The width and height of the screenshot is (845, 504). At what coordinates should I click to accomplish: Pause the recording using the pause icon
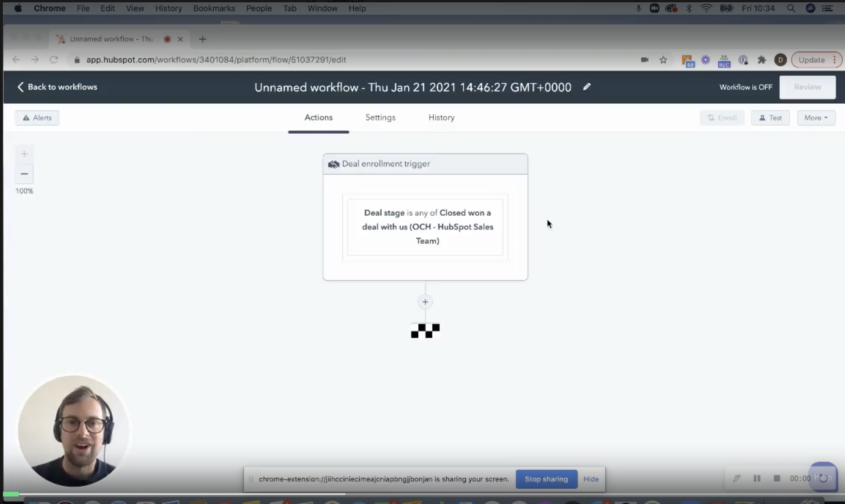pos(757,479)
